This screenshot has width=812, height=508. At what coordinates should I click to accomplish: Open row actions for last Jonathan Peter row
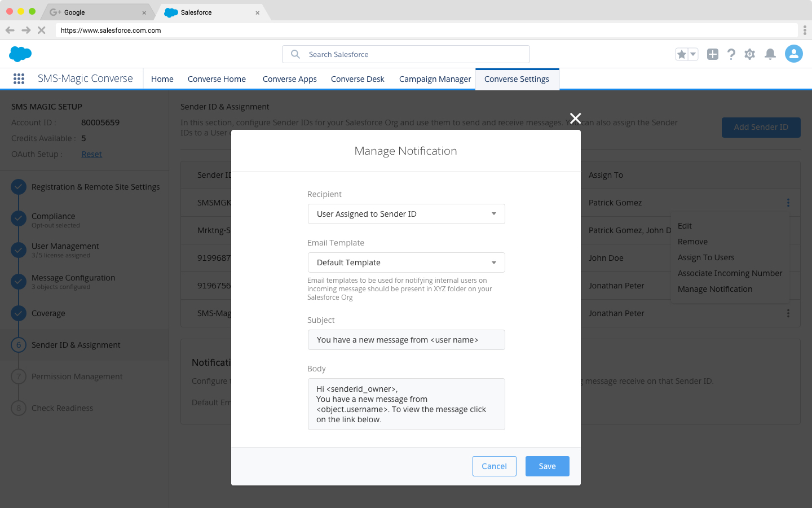pyautogui.click(x=788, y=313)
